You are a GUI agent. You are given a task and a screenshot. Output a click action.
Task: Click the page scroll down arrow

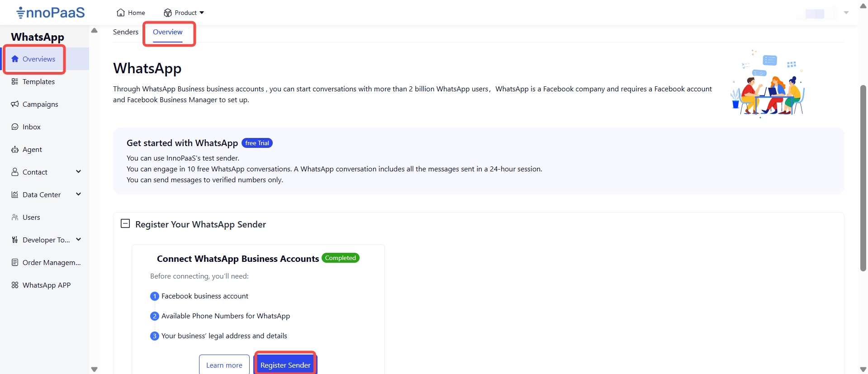863,369
